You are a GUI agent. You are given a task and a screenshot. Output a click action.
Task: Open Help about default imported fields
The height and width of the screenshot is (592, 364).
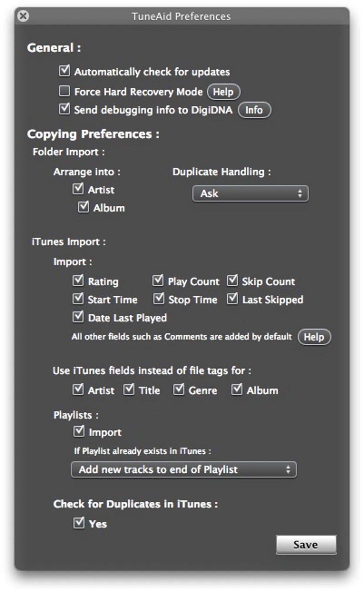314,337
